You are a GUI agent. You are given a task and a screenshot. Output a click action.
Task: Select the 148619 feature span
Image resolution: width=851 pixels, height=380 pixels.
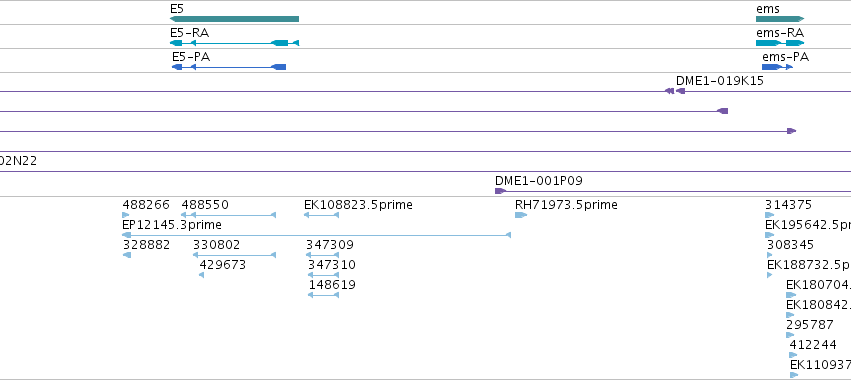click(323, 295)
